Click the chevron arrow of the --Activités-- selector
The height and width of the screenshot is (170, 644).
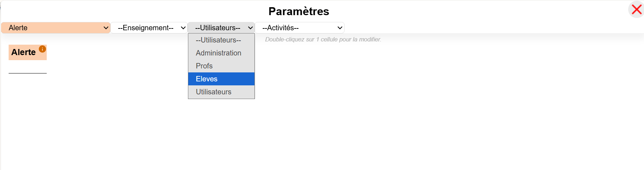[x=340, y=28]
